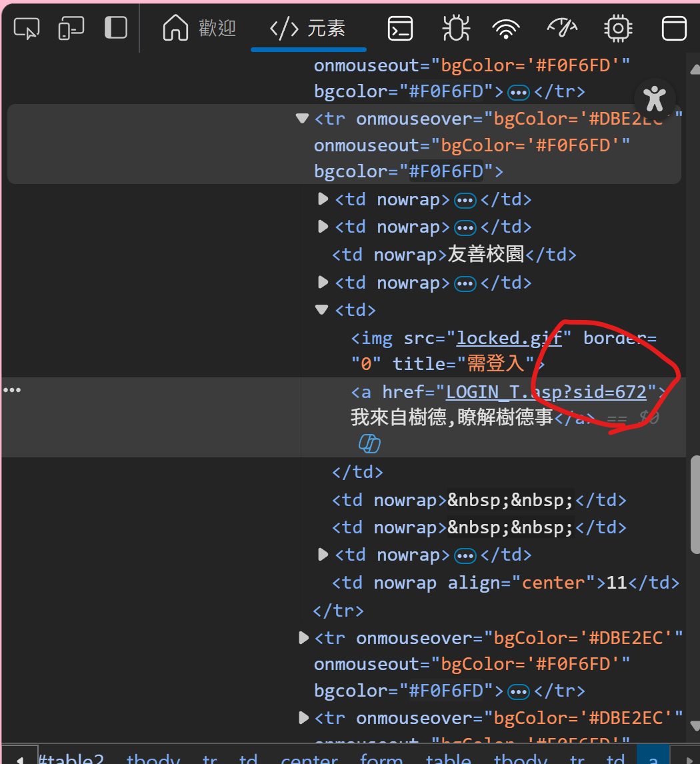Select the 需登入 title attribute value
Image resolution: width=700 pixels, height=764 pixels.
tap(495, 363)
